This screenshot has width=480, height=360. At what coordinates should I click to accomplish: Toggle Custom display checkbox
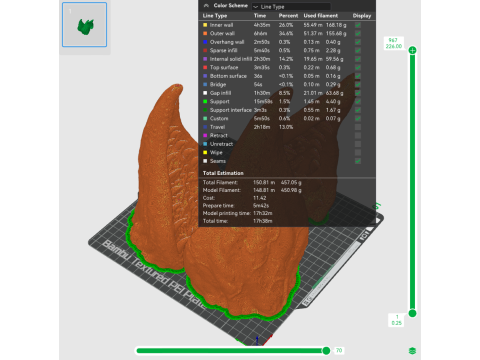[358, 118]
